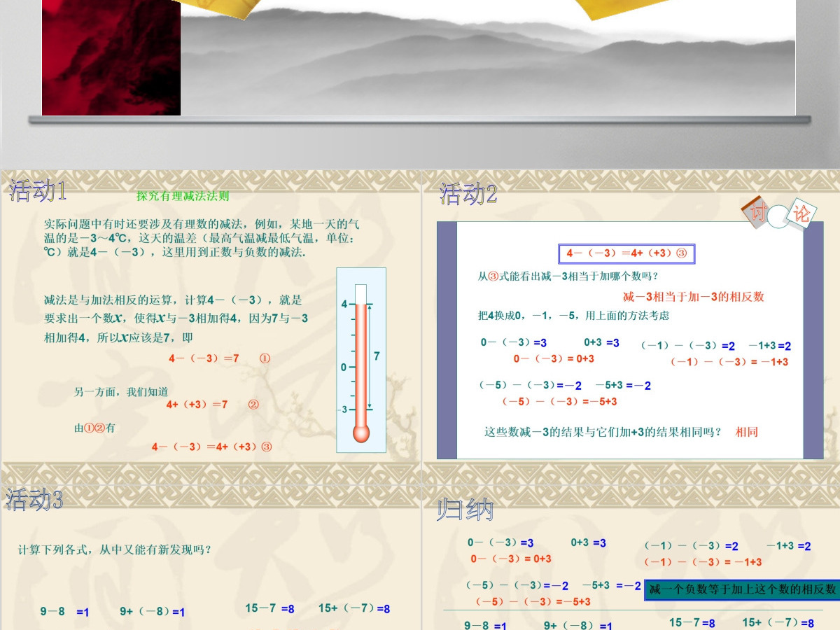Click 计算下列各式，从中又能有新发现吗
The height and width of the screenshot is (630, 840).
(x=115, y=549)
